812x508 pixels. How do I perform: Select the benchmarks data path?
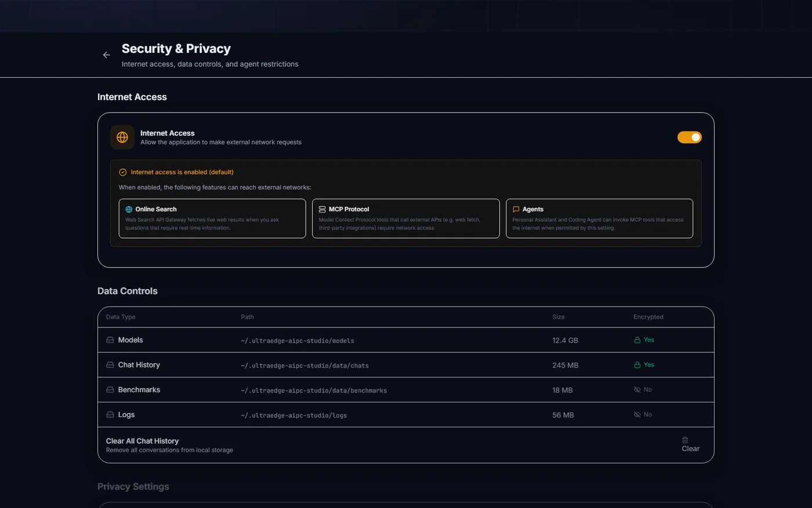click(x=314, y=391)
